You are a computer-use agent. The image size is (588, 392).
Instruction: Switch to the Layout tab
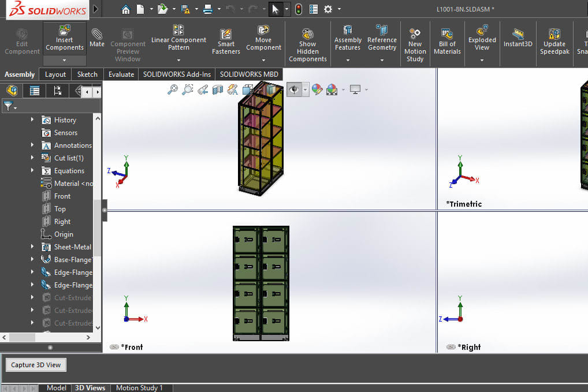click(55, 74)
